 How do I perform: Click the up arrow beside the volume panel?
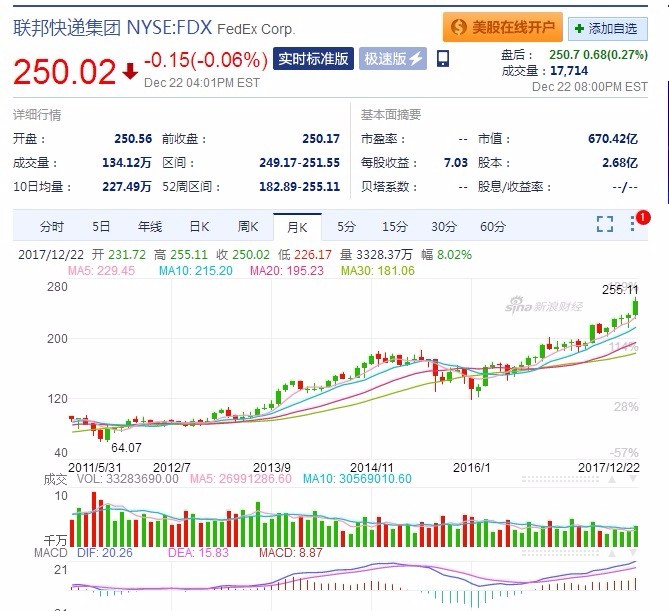click(612, 479)
